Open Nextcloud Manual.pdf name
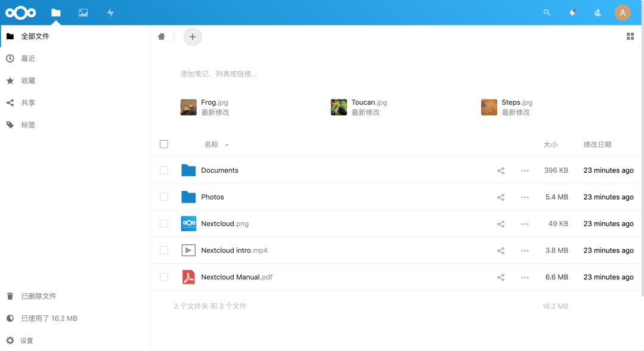The height and width of the screenshot is (351, 644). (237, 277)
